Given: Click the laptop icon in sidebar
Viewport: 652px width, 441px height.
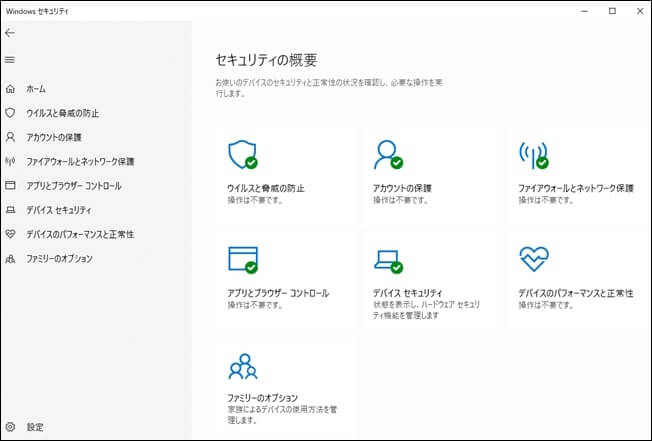Looking at the screenshot, I should [10, 210].
